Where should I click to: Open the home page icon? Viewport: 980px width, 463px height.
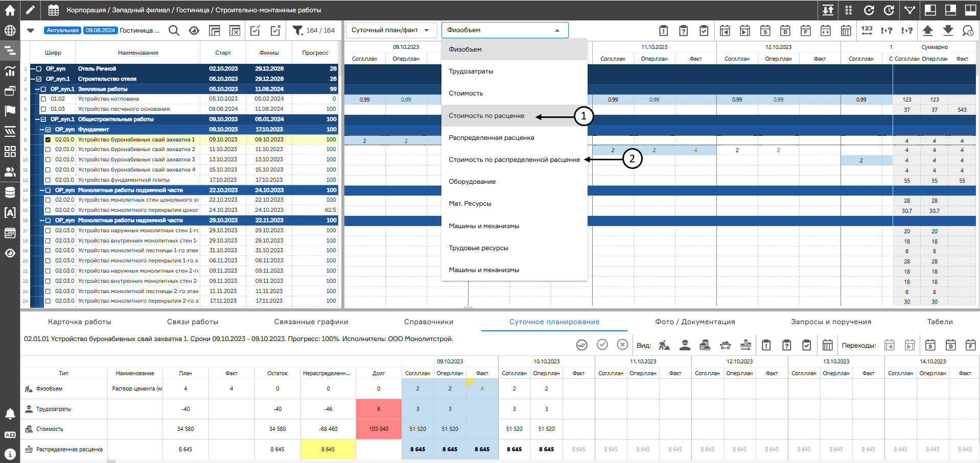(10, 10)
